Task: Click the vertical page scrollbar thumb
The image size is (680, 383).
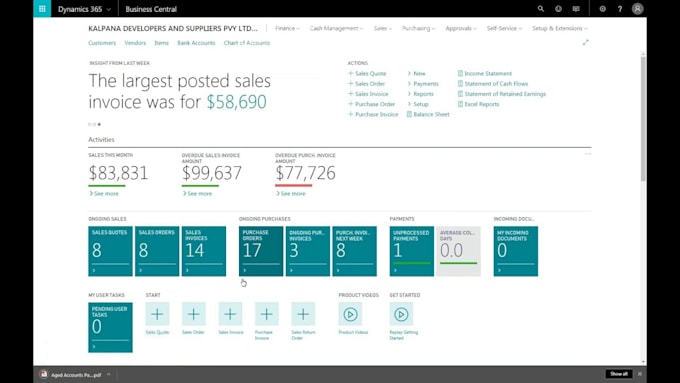Action: click(643, 118)
